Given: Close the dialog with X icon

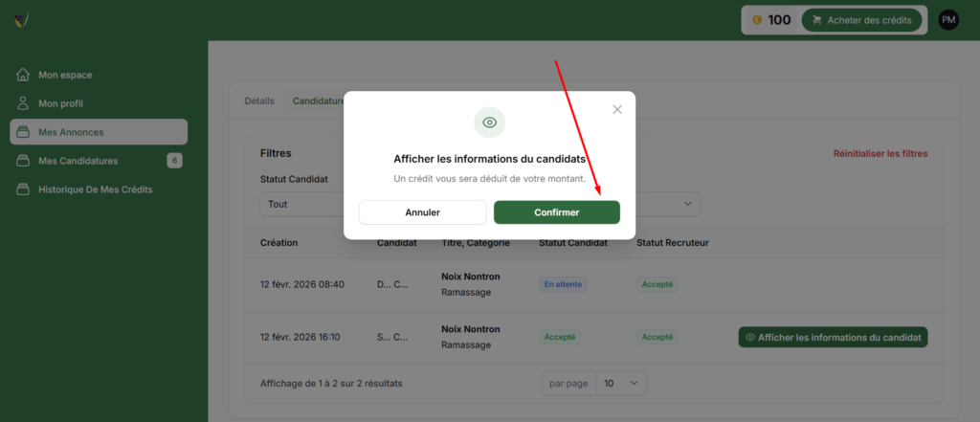Looking at the screenshot, I should click(x=617, y=109).
